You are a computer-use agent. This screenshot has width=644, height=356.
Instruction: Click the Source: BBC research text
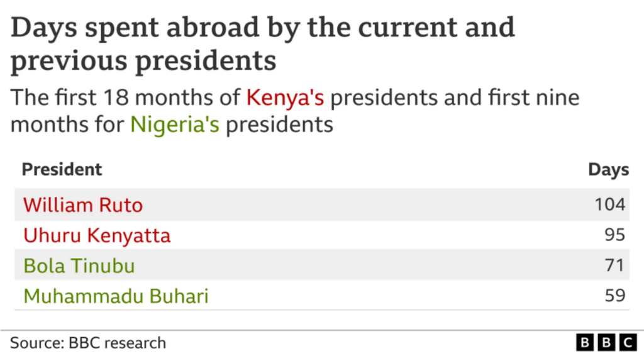pos(88,343)
